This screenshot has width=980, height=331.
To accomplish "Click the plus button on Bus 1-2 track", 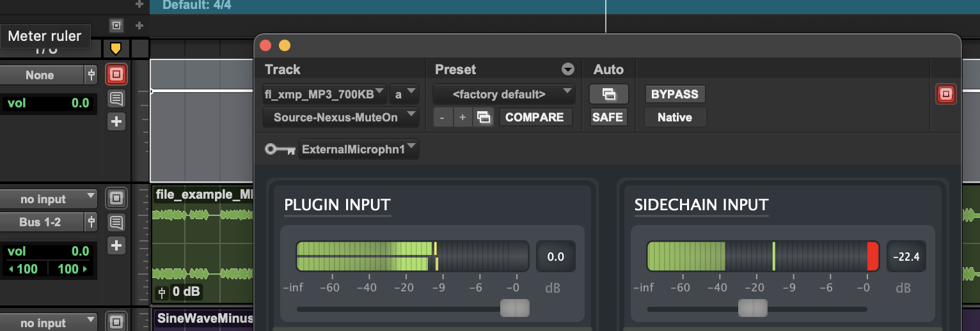I will coord(116,245).
